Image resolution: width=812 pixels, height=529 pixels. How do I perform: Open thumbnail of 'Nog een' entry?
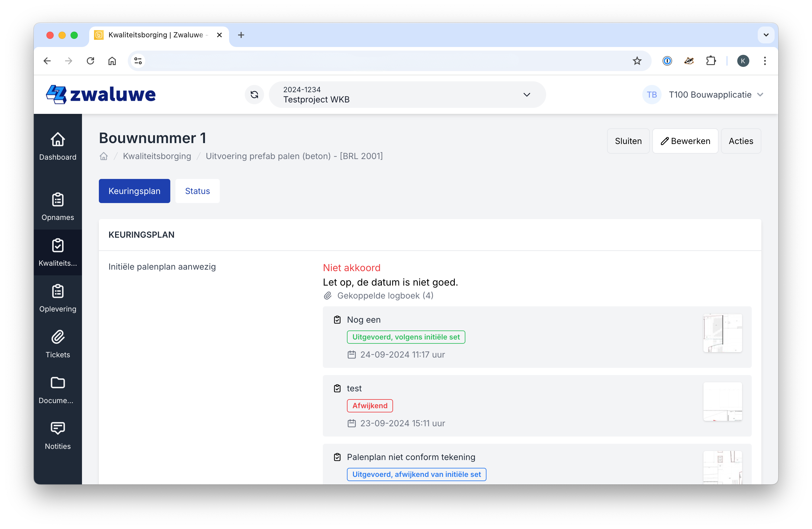click(722, 333)
